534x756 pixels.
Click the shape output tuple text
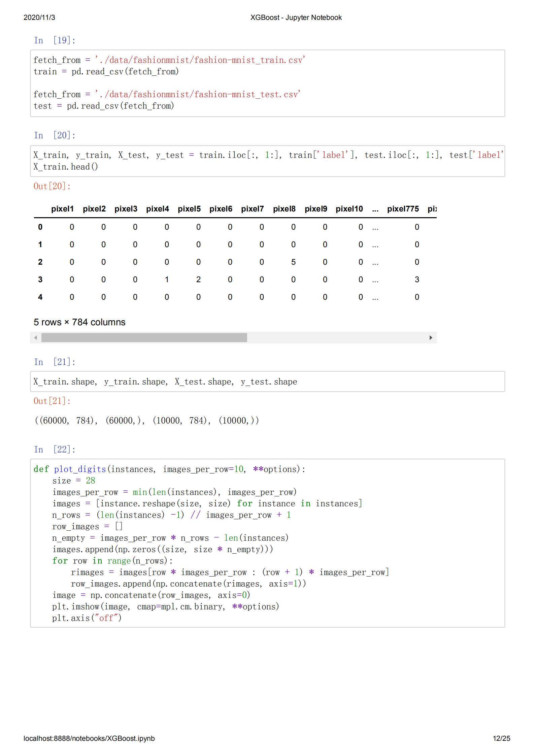[147, 421]
